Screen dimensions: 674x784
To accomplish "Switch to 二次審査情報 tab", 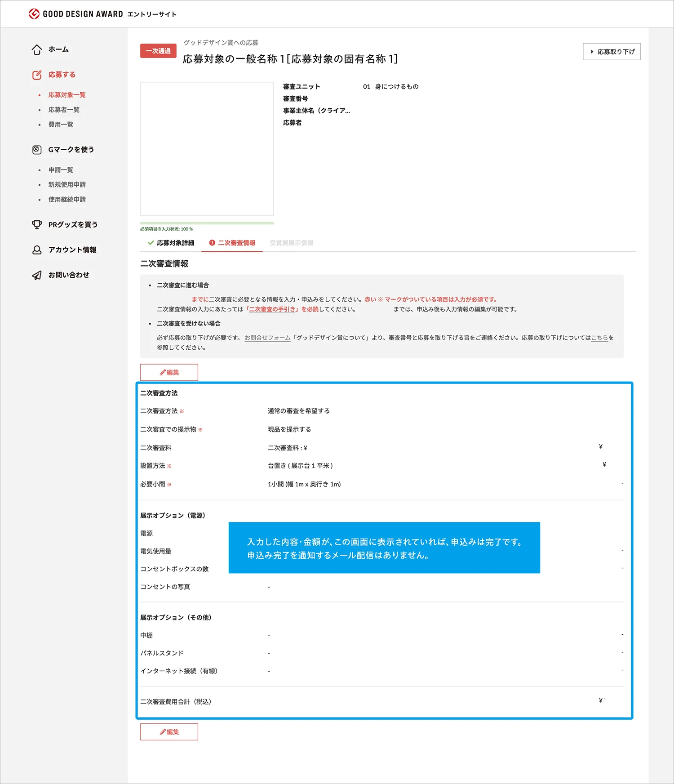I will [232, 243].
